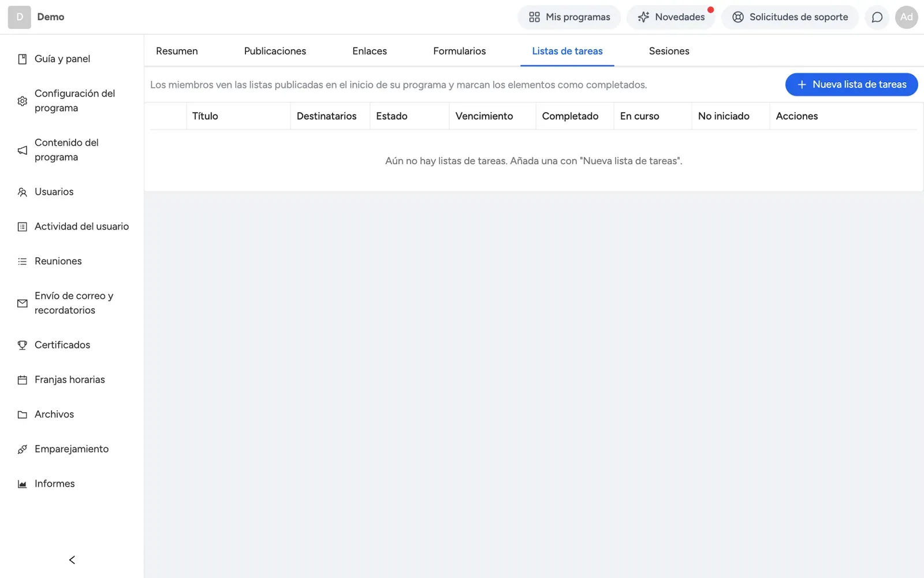
Task: Click the Franjas horarias calendar icon
Action: tap(23, 380)
